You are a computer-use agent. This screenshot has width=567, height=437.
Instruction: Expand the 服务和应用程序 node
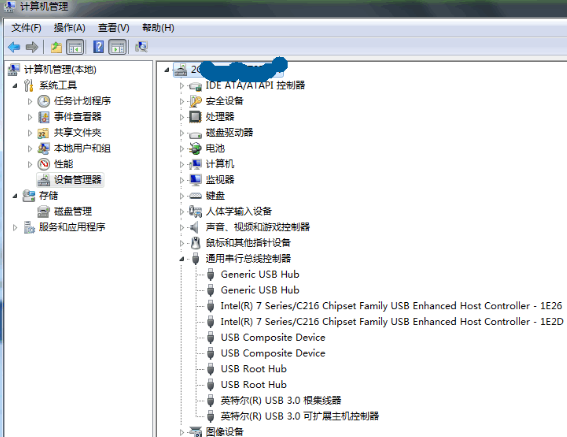click(15, 228)
